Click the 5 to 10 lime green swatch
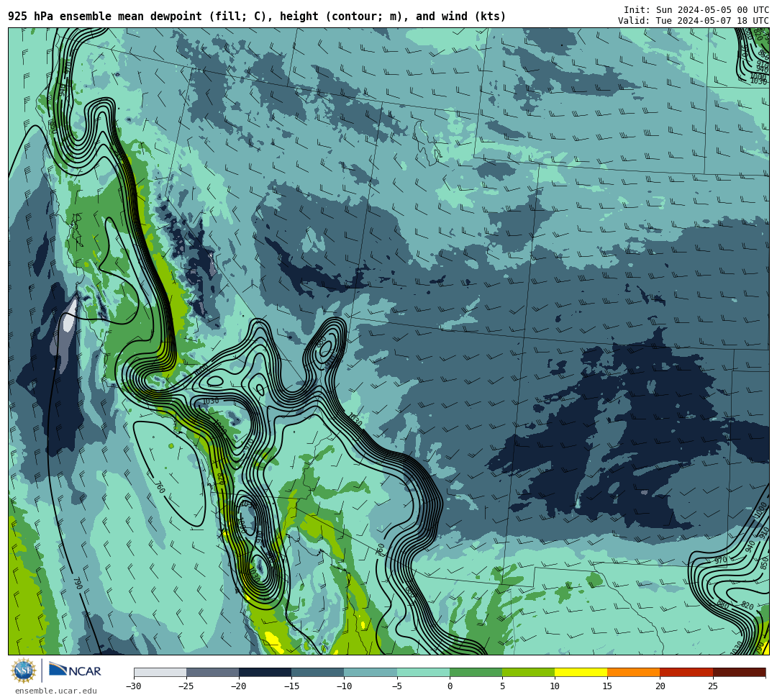 pyautogui.click(x=528, y=672)
